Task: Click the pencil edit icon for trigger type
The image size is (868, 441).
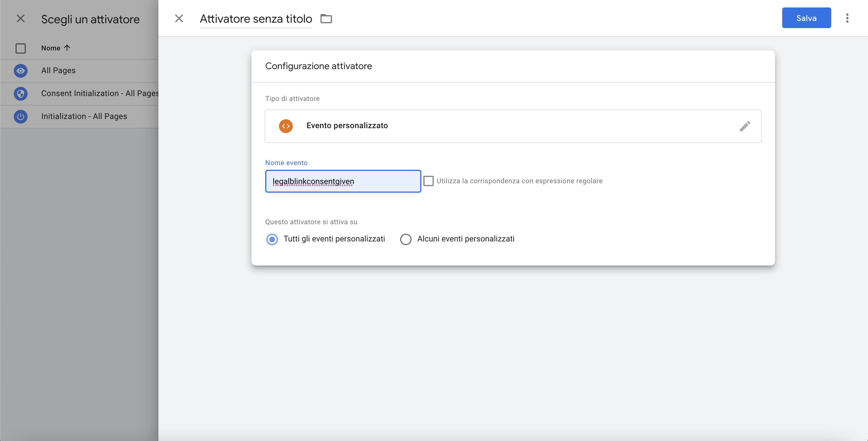Action: [745, 126]
